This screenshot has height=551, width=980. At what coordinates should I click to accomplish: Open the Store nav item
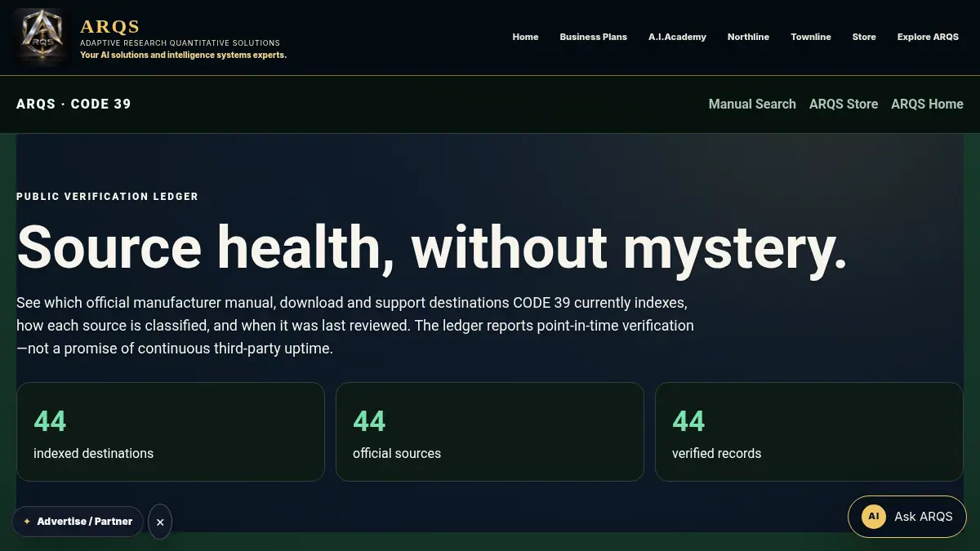tap(864, 37)
